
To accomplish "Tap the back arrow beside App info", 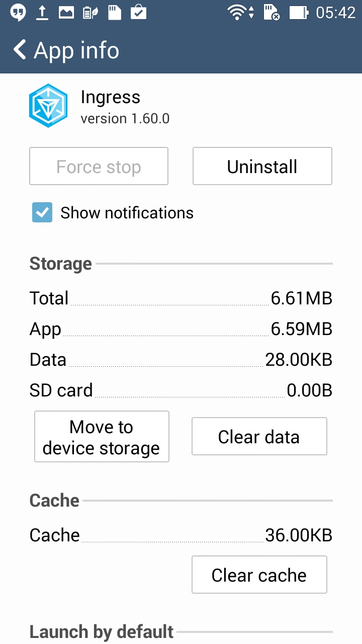I will [x=20, y=50].
